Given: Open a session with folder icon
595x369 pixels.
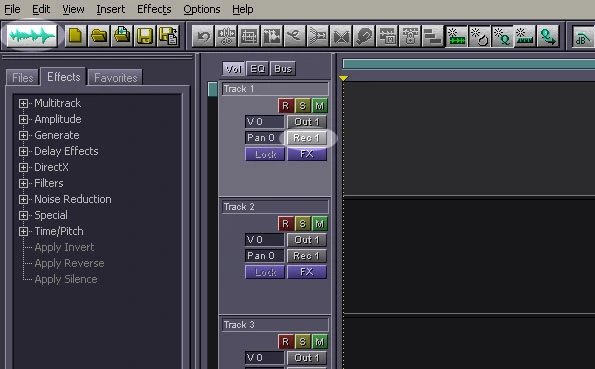Looking at the screenshot, I should 99,36.
